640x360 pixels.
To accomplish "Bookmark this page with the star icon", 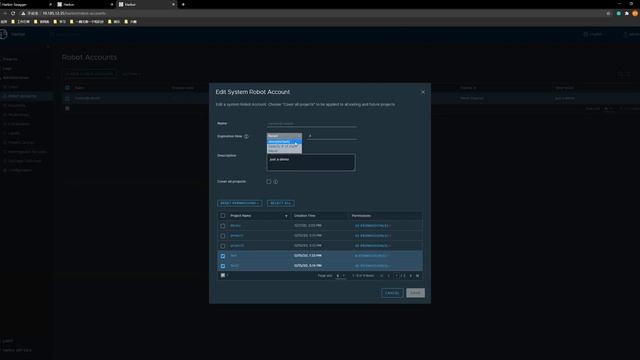I will (608, 13).
